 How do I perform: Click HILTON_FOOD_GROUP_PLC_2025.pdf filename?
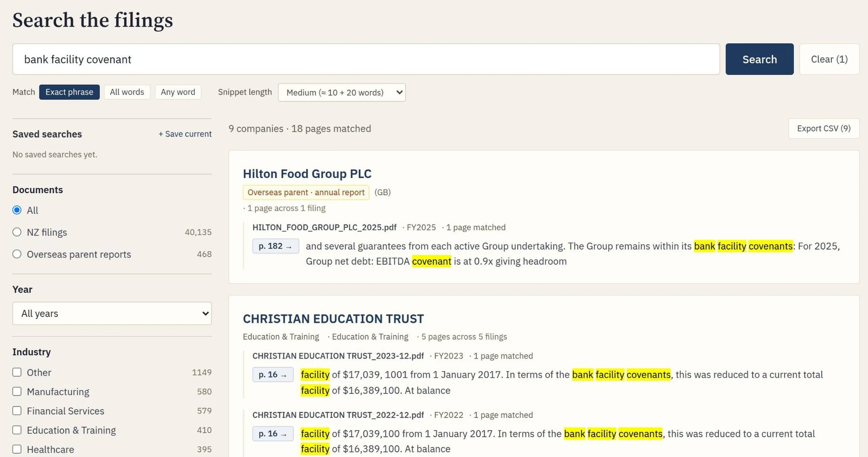(325, 228)
